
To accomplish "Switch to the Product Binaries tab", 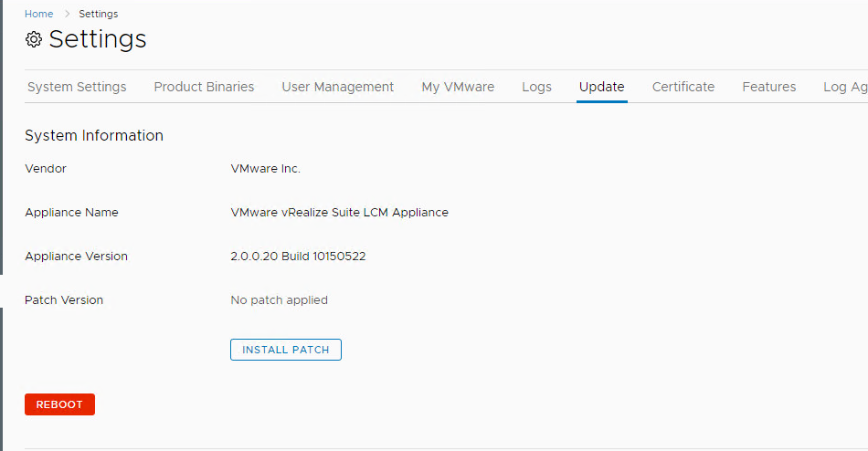I will pyautogui.click(x=204, y=87).
